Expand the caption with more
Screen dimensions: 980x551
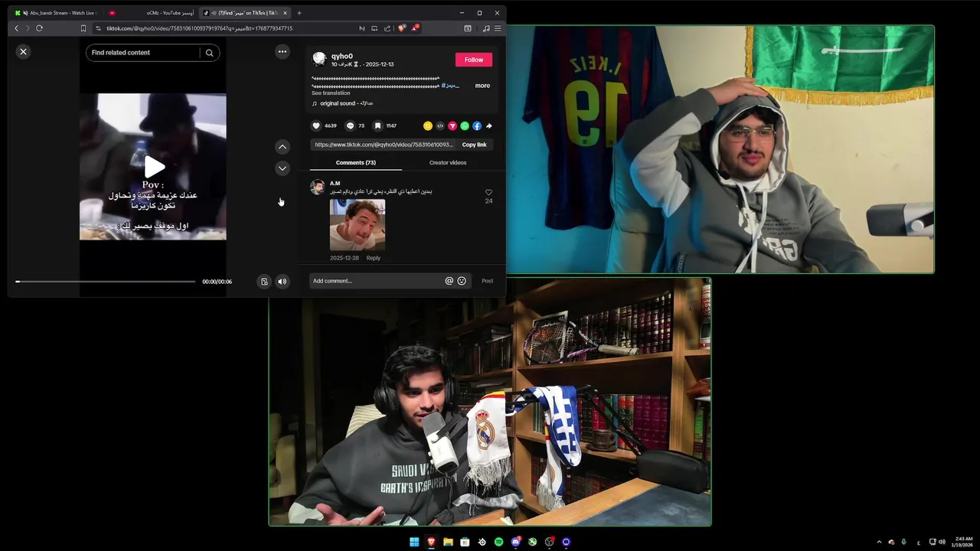482,86
